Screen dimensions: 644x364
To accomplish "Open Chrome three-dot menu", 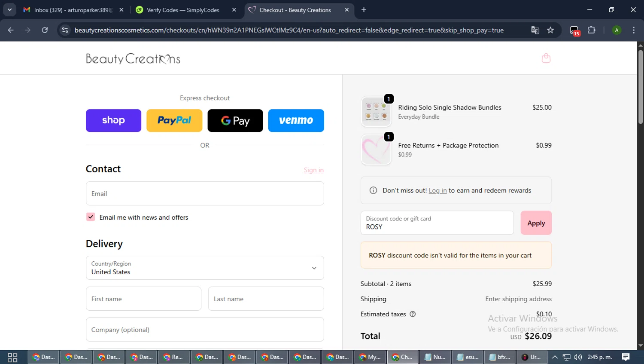I will coord(634,30).
